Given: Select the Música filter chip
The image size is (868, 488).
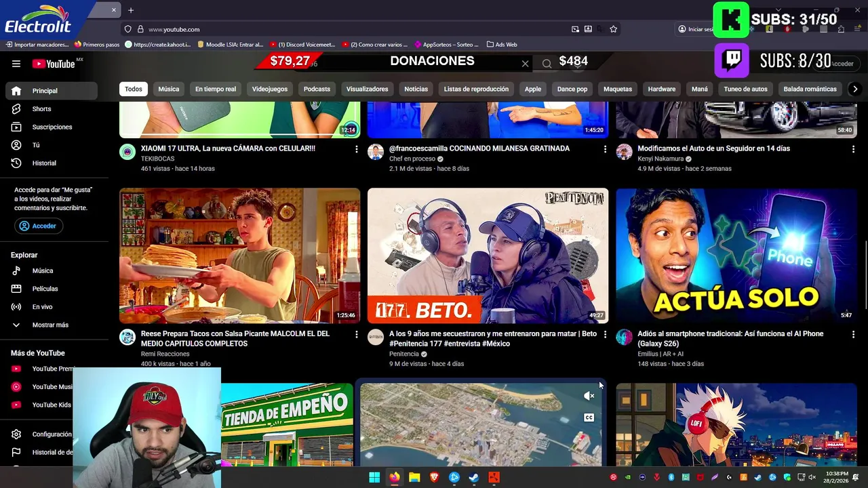Looking at the screenshot, I should point(169,89).
